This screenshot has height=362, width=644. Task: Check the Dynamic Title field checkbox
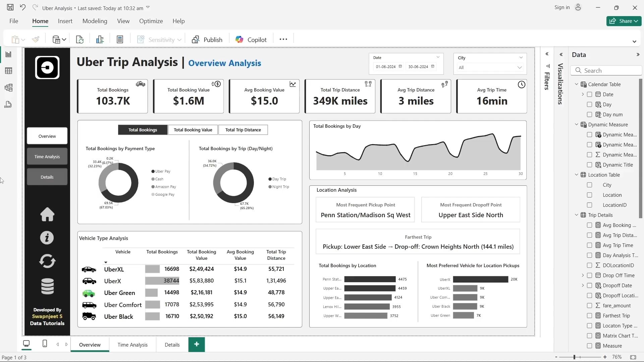(x=589, y=165)
